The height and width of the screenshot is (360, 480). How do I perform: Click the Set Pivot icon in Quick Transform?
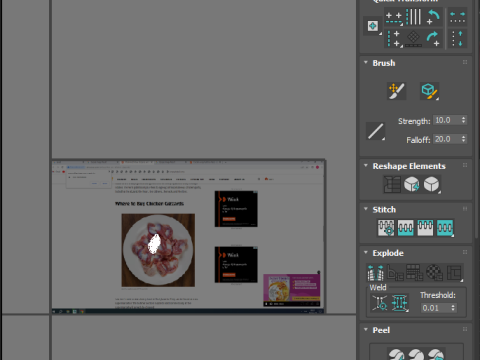[x=373, y=26]
